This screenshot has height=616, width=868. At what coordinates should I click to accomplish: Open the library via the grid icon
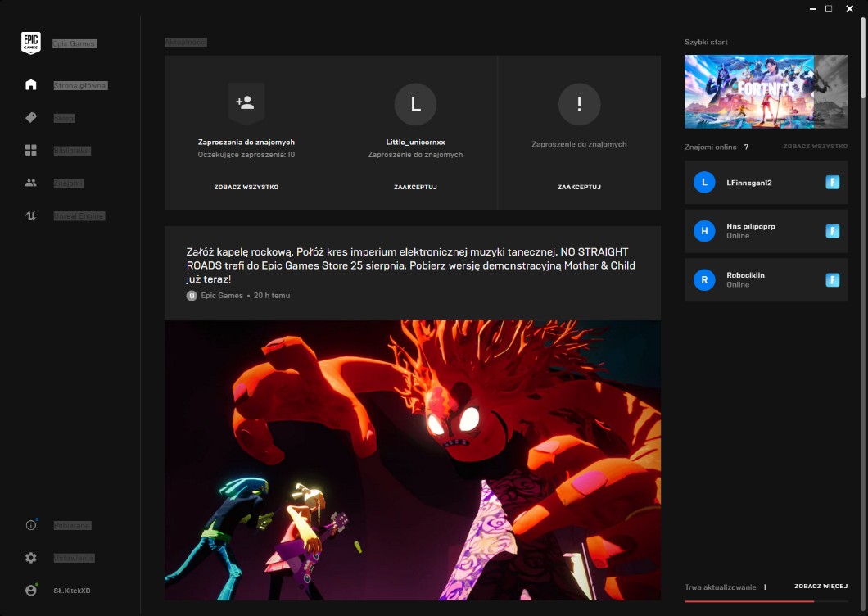click(31, 150)
